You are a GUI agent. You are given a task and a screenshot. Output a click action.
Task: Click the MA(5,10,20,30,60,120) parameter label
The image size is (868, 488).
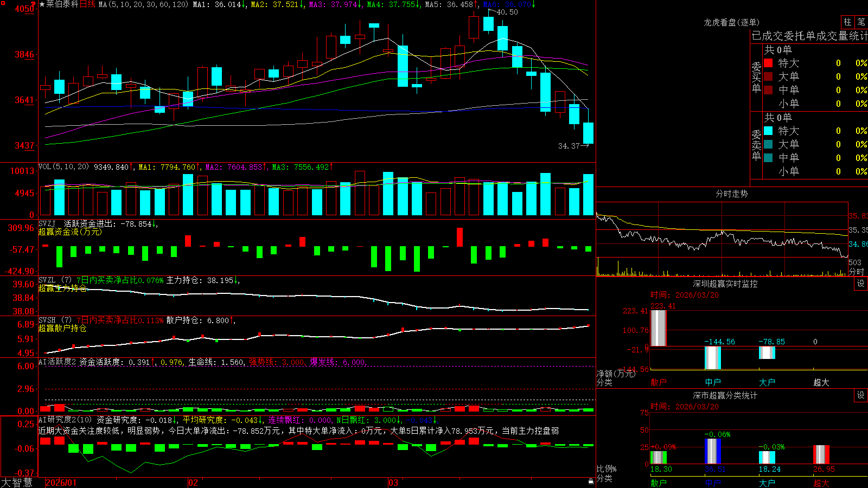click(143, 4)
